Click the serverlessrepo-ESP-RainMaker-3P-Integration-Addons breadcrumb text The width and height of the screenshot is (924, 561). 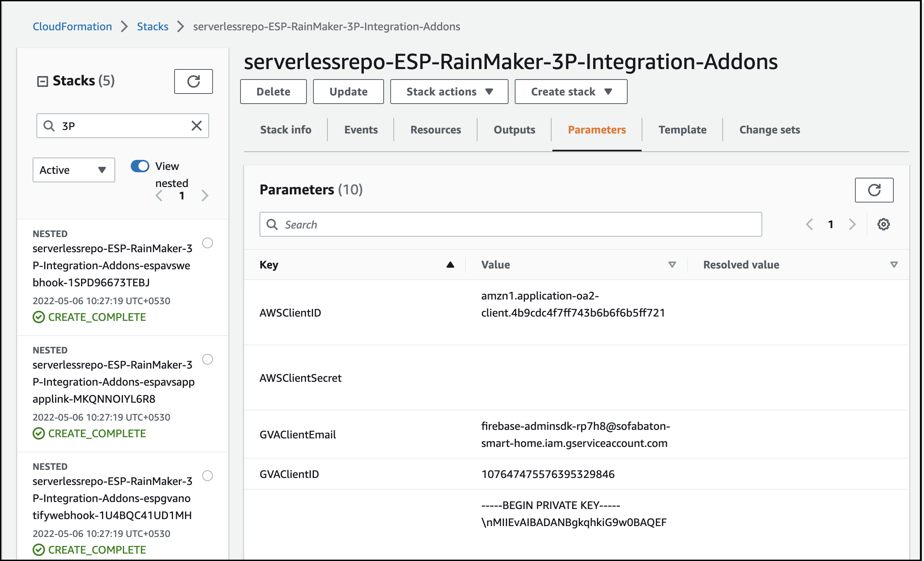[327, 26]
